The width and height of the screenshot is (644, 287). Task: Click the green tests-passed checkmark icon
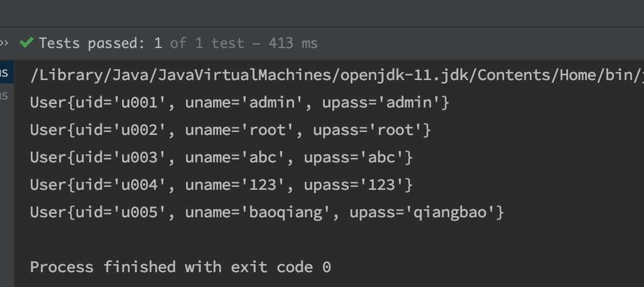tap(26, 42)
